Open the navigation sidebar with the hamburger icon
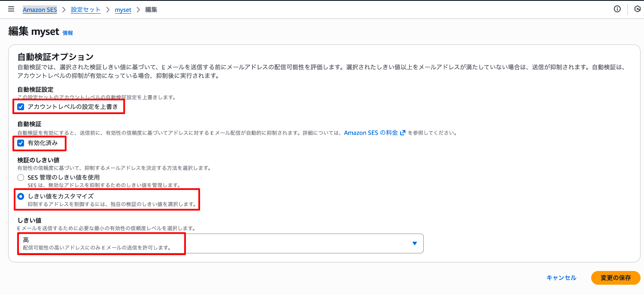The height and width of the screenshot is (295, 644). [11, 9]
